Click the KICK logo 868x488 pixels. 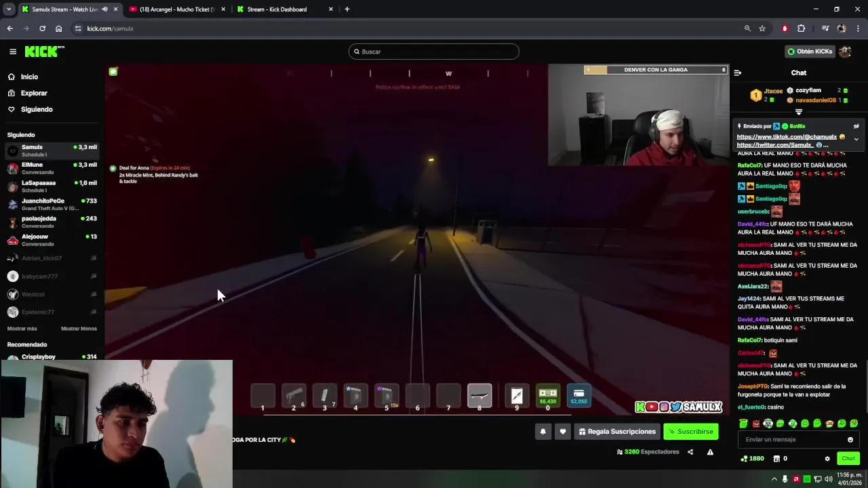click(44, 52)
